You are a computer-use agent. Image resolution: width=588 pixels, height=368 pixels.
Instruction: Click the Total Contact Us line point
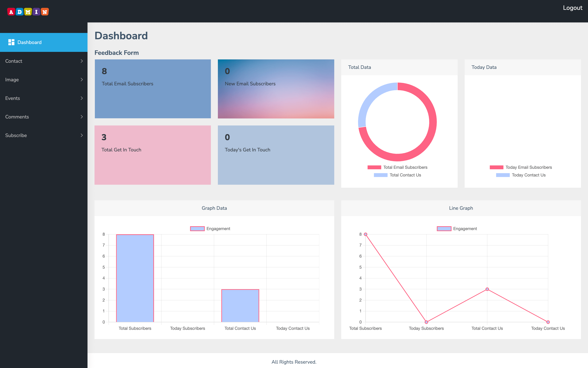487,289
